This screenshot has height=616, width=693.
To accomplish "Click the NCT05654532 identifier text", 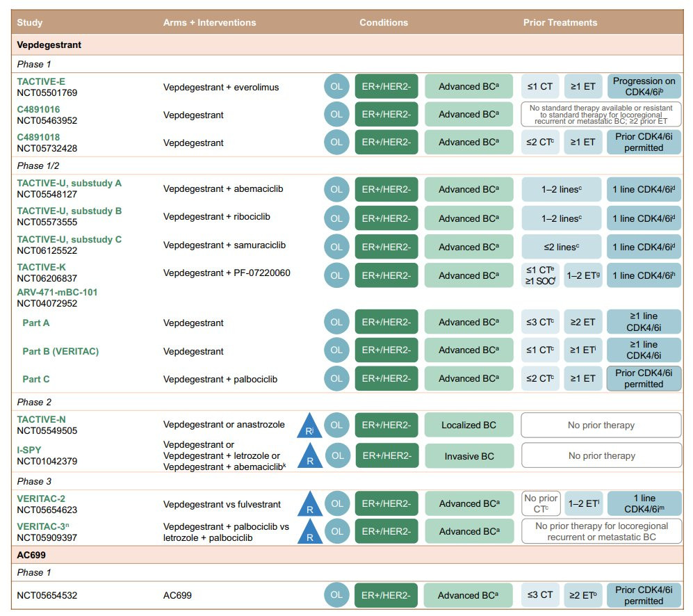I will pyautogui.click(x=47, y=595).
